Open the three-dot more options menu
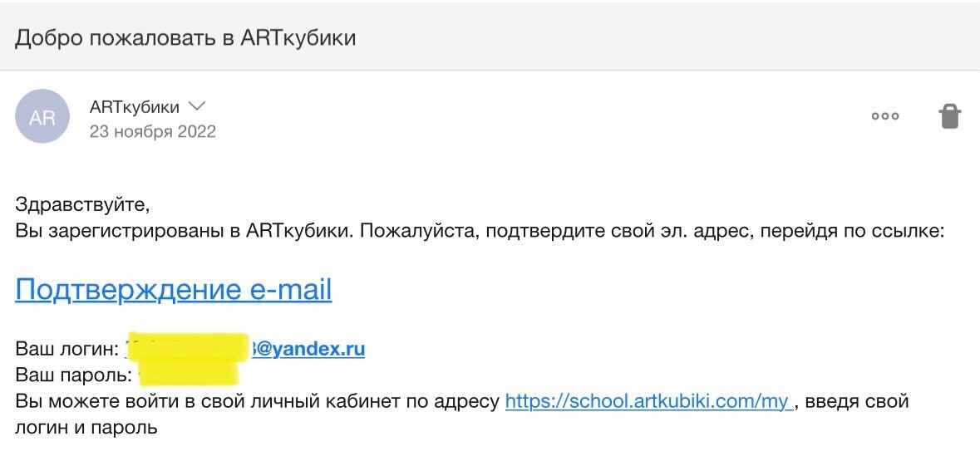Viewport: 980px width, 456px height. [885, 116]
